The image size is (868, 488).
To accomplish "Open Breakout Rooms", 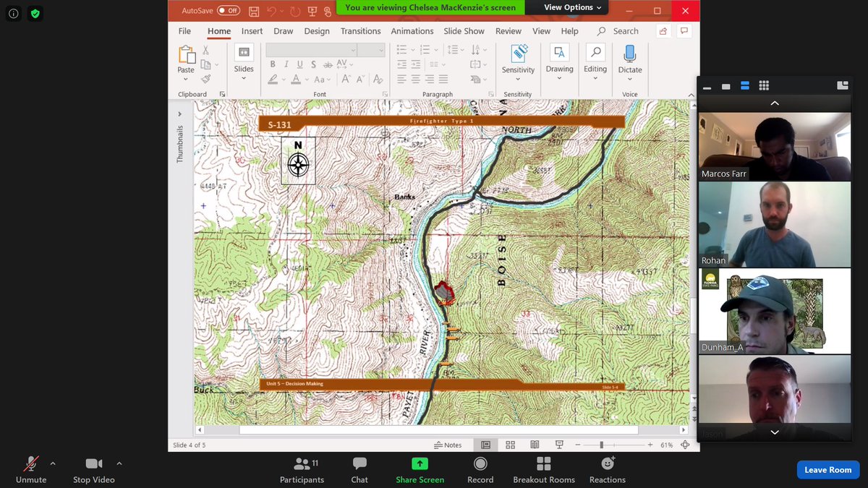I will tap(544, 470).
